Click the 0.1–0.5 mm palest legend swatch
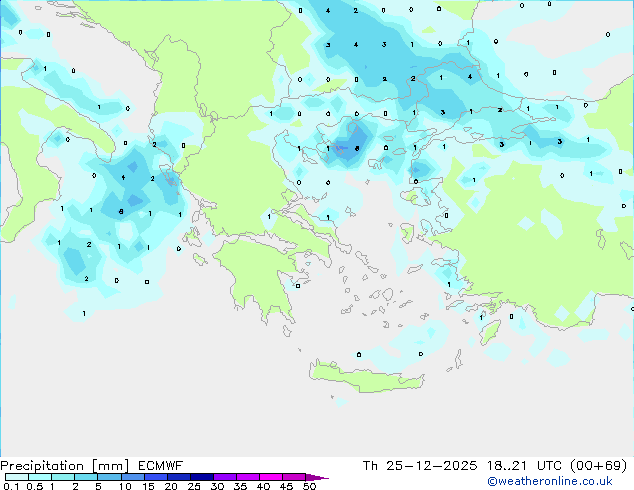Screen dimensions: 634x490 coord(17,477)
